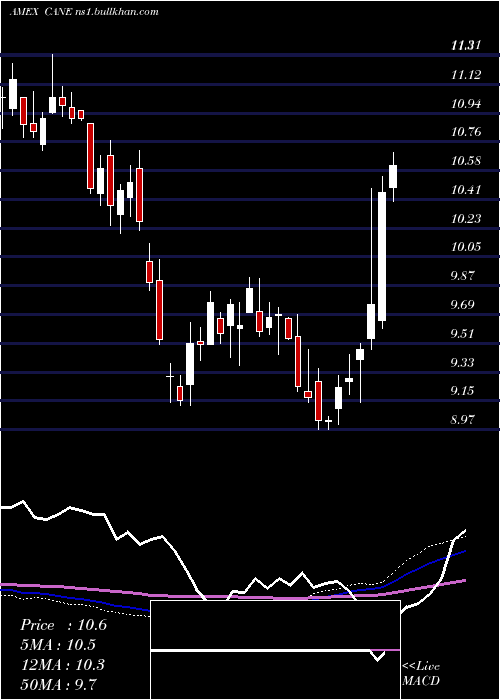Select the 11.12 price axis label
This screenshot has height=700, width=500.
click(x=466, y=75)
